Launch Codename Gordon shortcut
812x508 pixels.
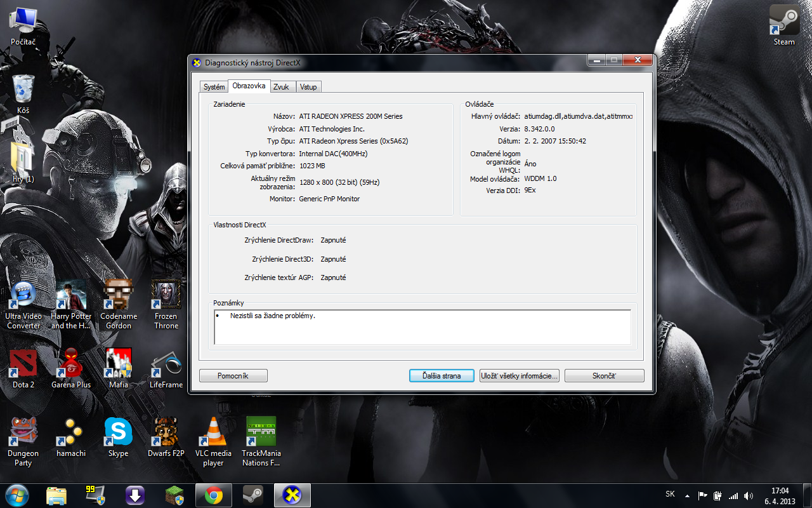pyautogui.click(x=119, y=305)
